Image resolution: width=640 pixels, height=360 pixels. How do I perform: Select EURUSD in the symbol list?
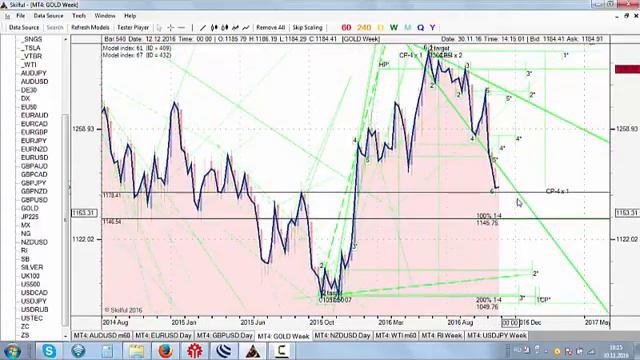tap(34, 158)
